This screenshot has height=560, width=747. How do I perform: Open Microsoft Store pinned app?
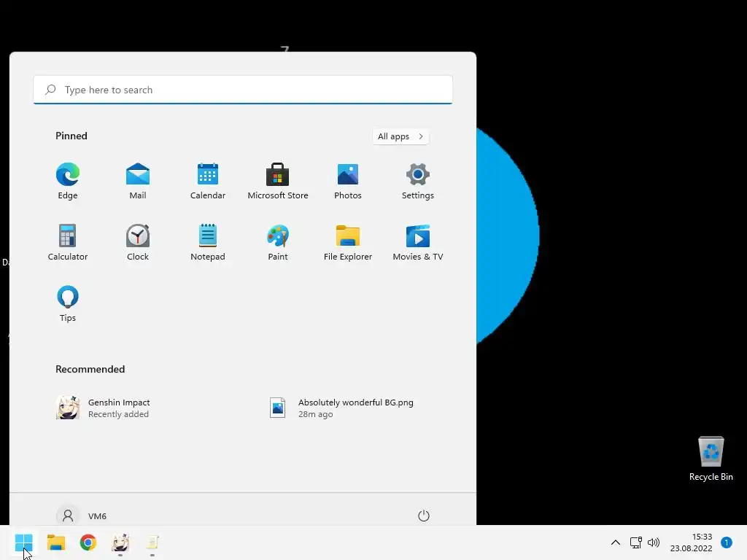tap(278, 182)
